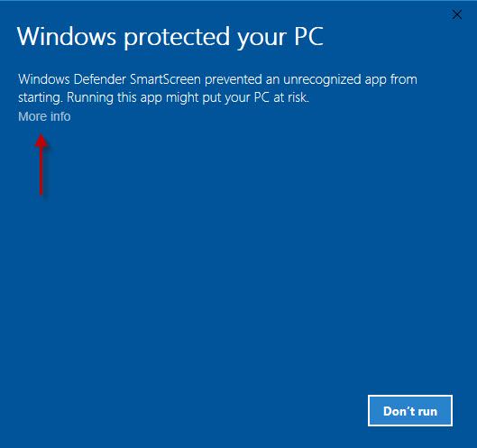Click the light blue top border strip
The width and height of the screenshot is (477, 448).
tap(238, 1)
